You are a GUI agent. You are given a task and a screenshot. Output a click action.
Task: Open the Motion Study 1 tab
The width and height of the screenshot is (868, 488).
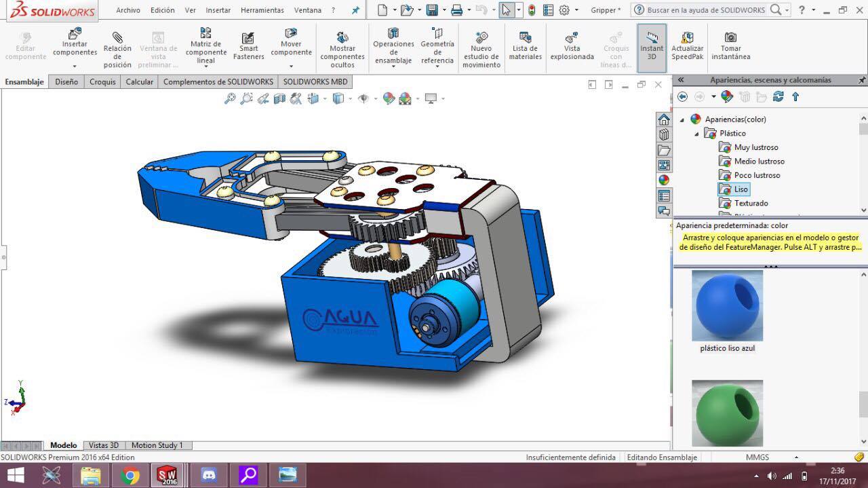(x=157, y=445)
